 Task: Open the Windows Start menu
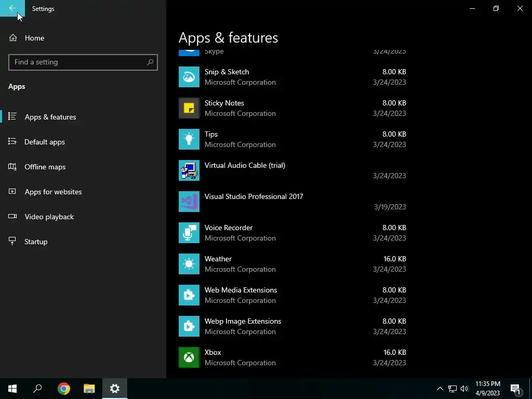click(x=12, y=389)
